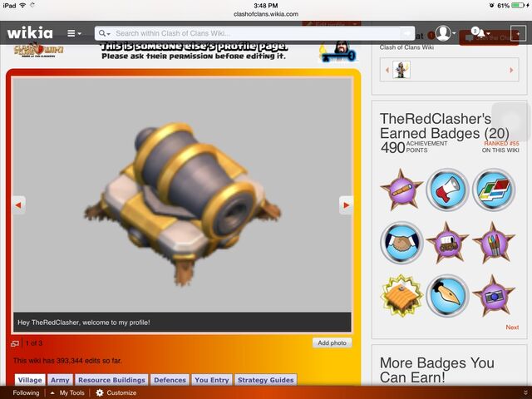Tap the Wi-Fi icon in status bar

point(23,6)
